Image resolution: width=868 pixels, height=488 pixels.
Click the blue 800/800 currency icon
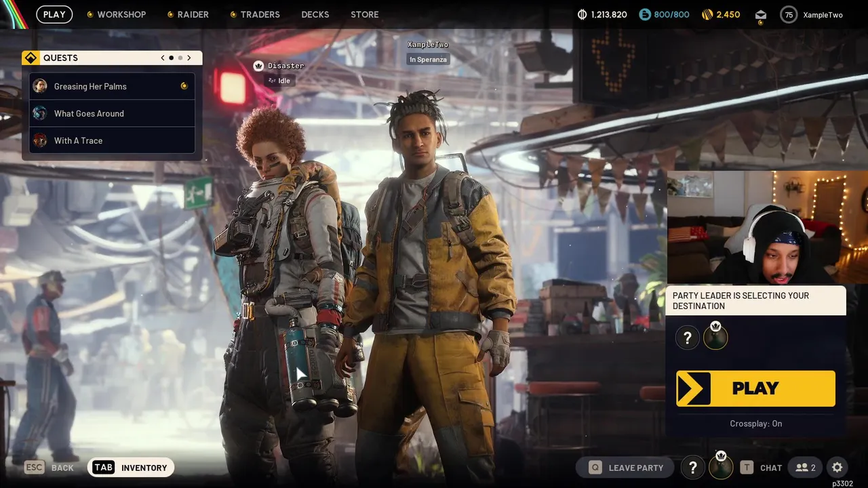645,14
